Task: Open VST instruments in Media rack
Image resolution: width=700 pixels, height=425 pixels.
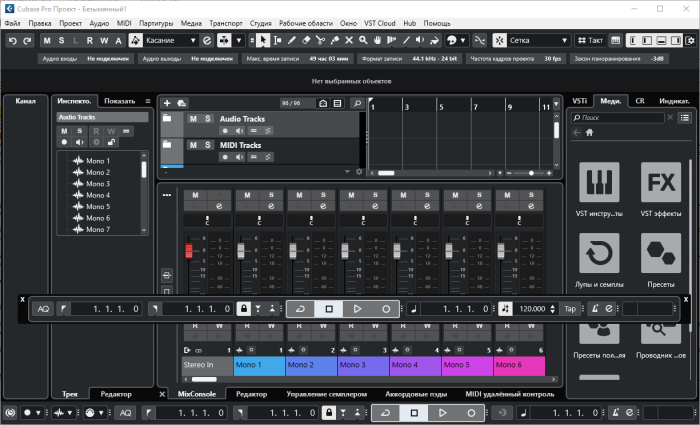Action: 600,184
